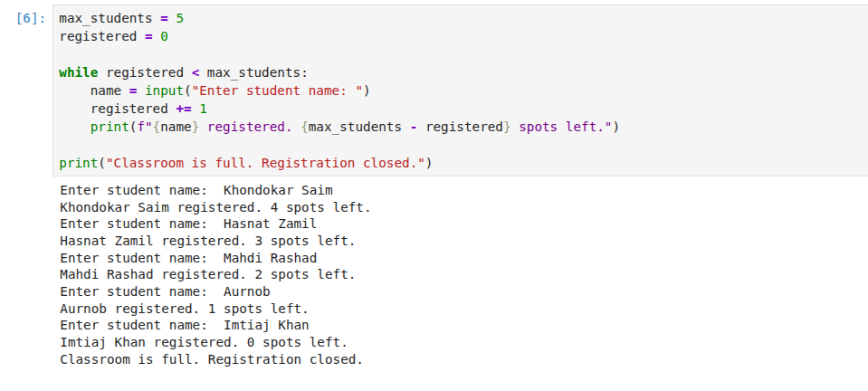Click the Mahdi Rashad name entry line
The width and height of the screenshot is (868, 391).
coord(188,258)
